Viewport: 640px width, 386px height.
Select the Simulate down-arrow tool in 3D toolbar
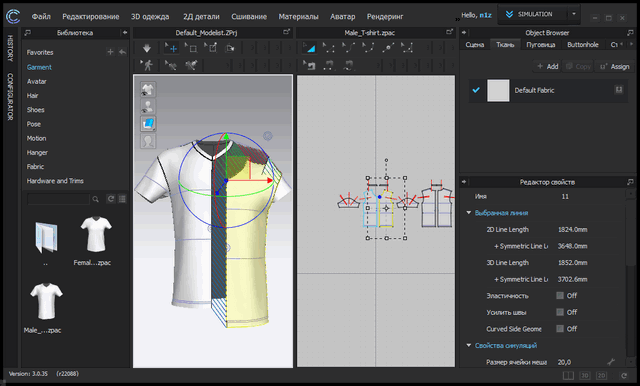pos(147,49)
